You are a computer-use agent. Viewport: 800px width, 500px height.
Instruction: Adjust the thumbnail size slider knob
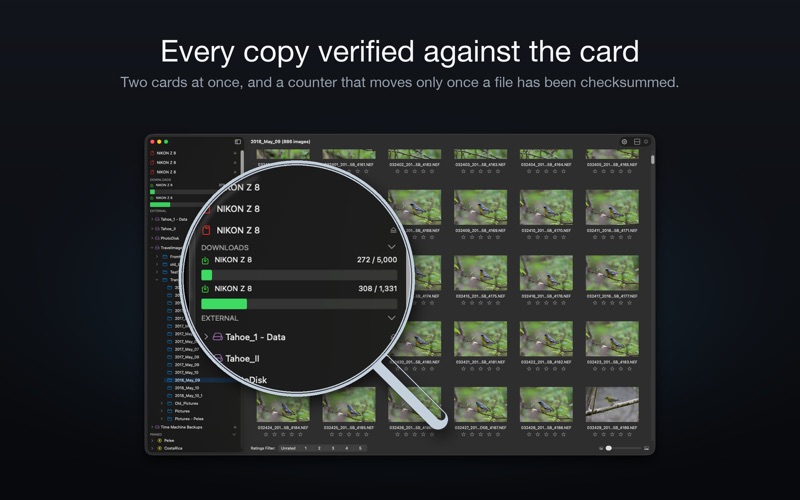click(609, 448)
